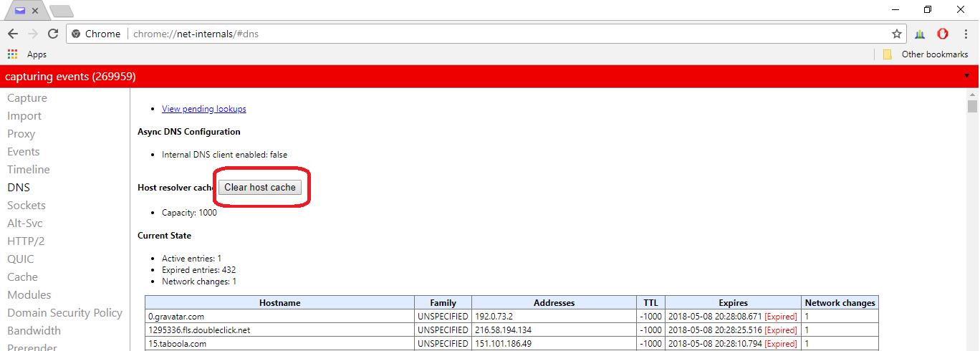980x351 pixels.
Task: Click the Addresses column header
Action: 554,303
